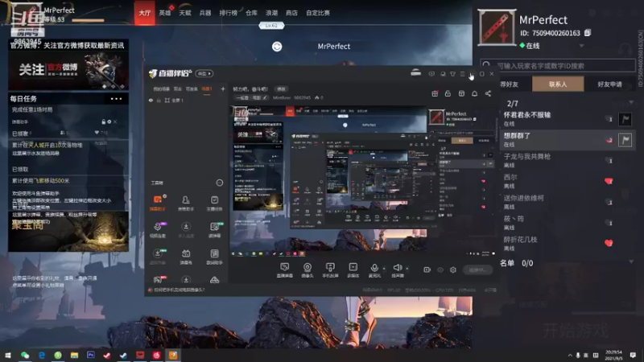
Task: Open the microphone tool with a purple badge
Action: pos(158,229)
